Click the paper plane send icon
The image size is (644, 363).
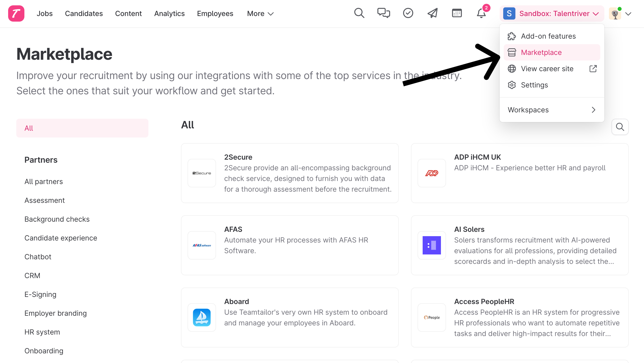(432, 13)
